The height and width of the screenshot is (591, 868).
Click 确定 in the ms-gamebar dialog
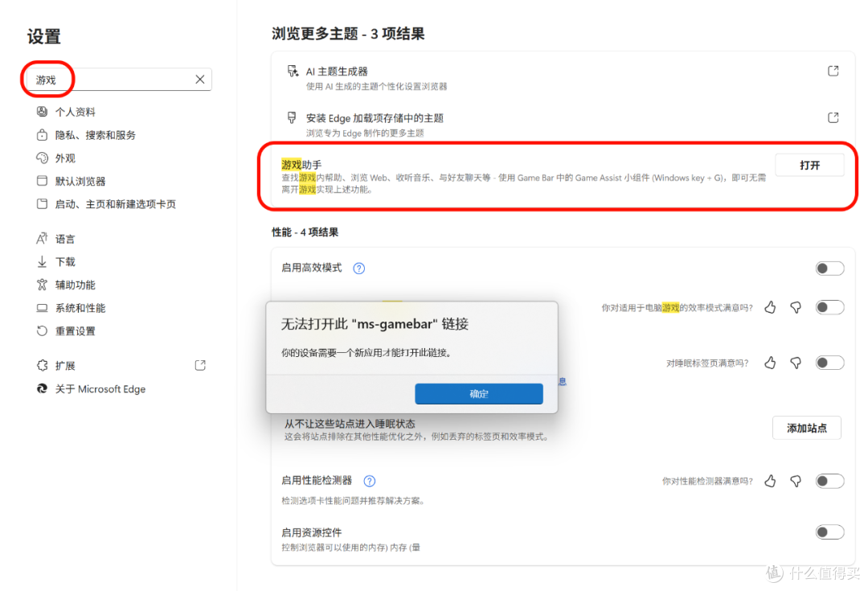click(x=479, y=394)
